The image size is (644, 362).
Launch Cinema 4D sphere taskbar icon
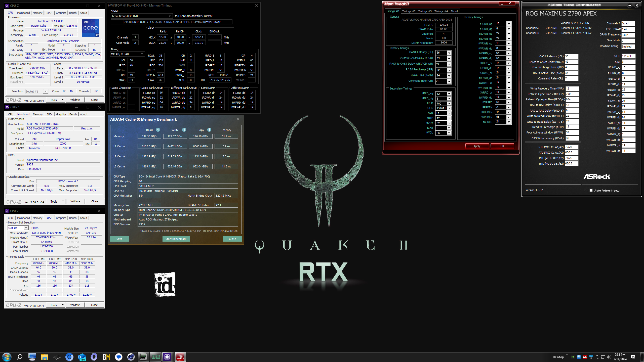(x=131, y=357)
